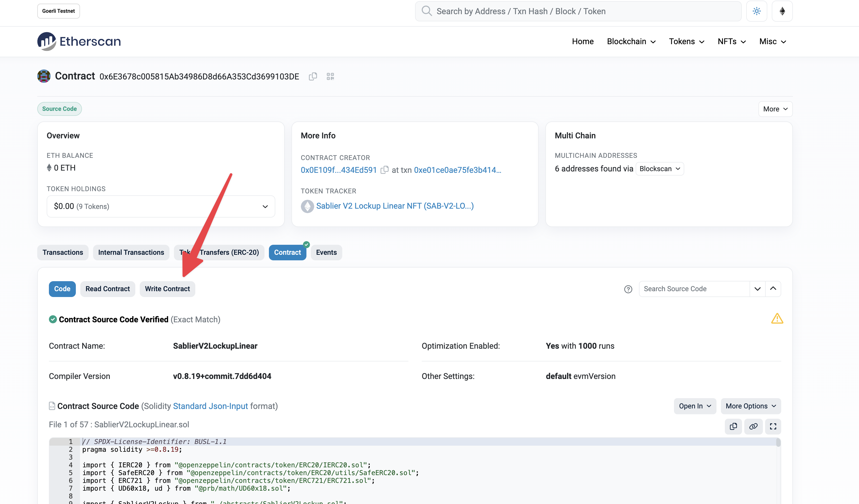Click the search magnifier icon
The height and width of the screenshot is (504, 859).
point(426,11)
